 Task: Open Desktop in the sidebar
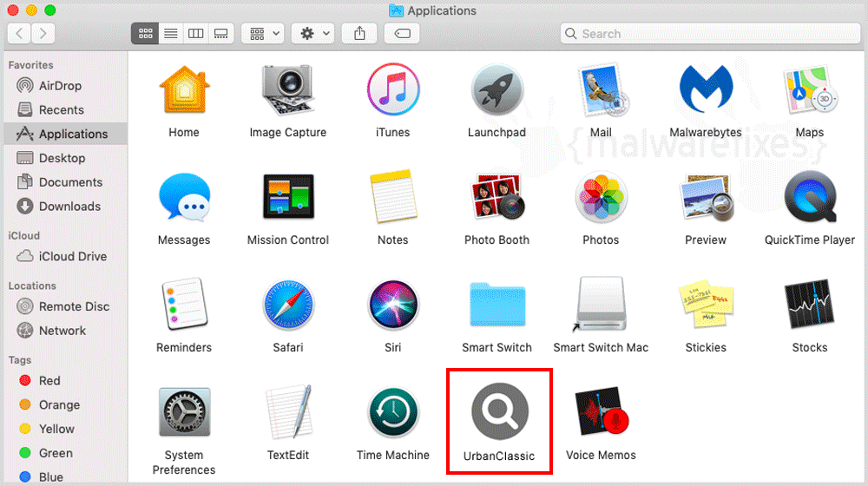[x=65, y=158]
